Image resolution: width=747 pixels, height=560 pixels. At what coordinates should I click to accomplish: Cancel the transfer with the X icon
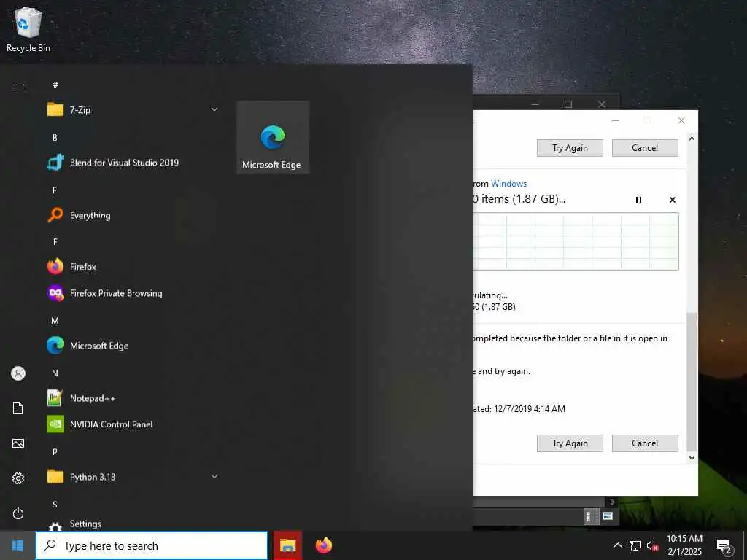coord(672,200)
